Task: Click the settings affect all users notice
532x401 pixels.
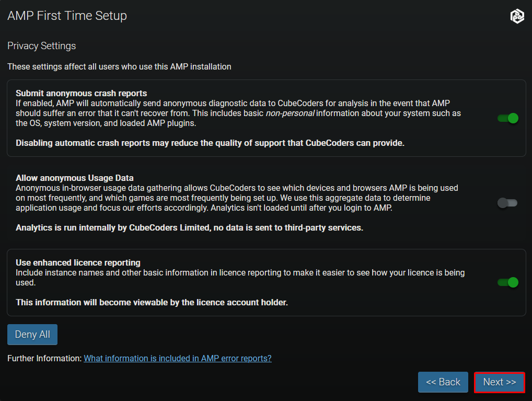Action: [119, 67]
